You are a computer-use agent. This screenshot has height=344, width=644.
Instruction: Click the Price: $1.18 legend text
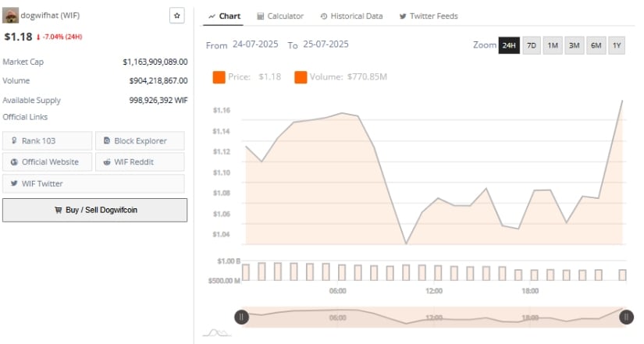point(254,77)
